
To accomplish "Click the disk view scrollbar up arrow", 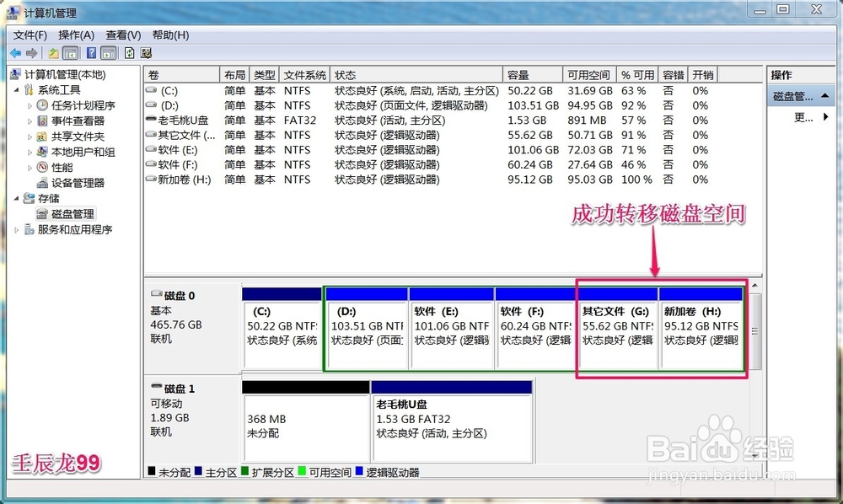I will click(x=754, y=286).
